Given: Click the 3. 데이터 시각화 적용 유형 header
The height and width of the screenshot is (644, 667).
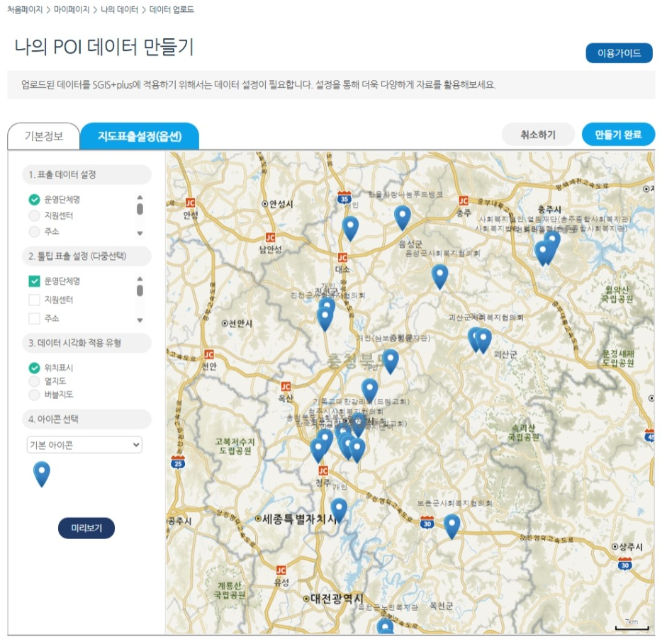Looking at the screenshot, I should [86, 343].
